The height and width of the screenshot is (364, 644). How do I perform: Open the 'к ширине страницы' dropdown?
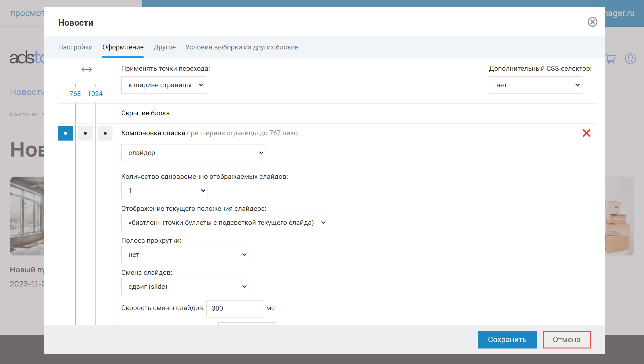click(x=163, y=85)
